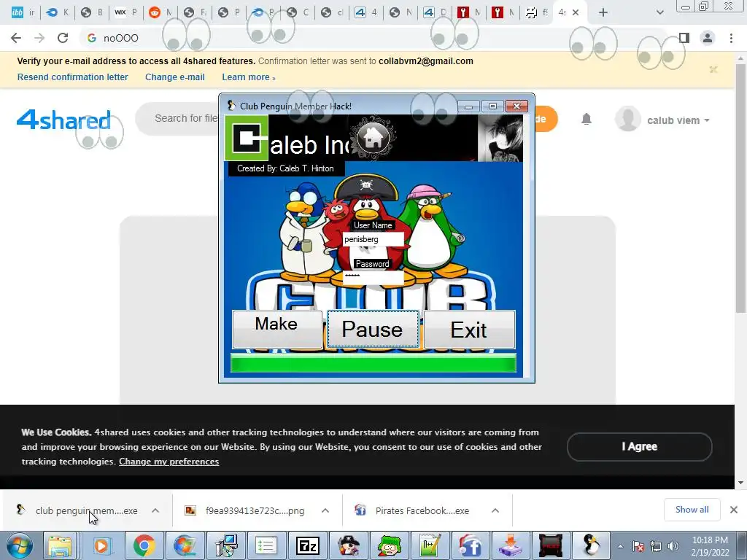The height and width of the screenshot is (560, 747).
Task: Expand options for Pirates Facebook exe download
Action: coord(495,511)
